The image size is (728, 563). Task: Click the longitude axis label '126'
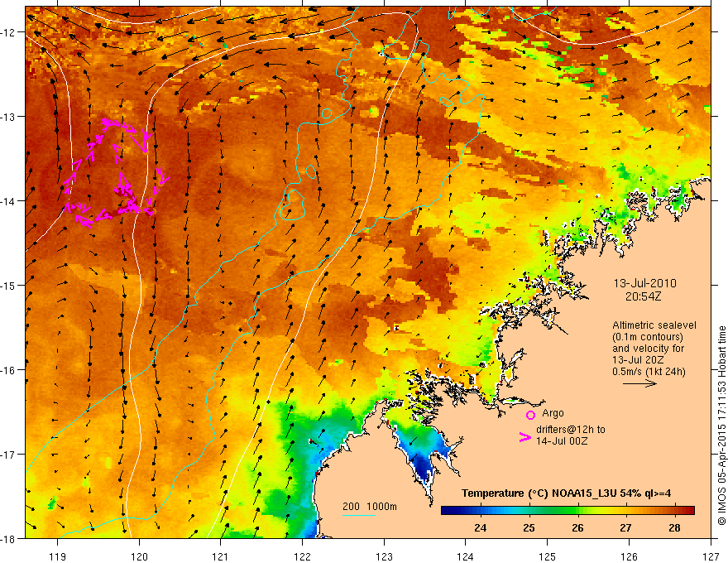(x=629, y=556)
